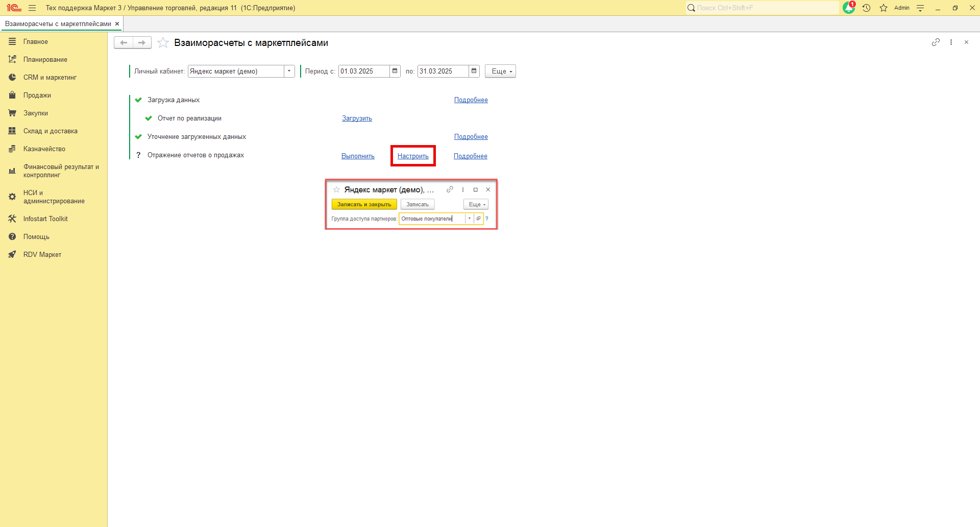This screenshot has width=980, height=527.
Task: Get link to the Взаиморасчеты form
Action: (x=936, y=42)
